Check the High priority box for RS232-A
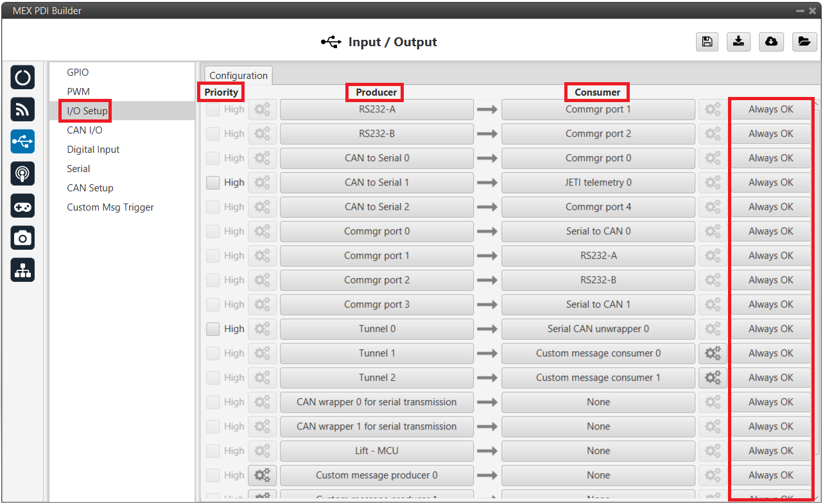Screen dimensions: 823x504 point(213,109)
